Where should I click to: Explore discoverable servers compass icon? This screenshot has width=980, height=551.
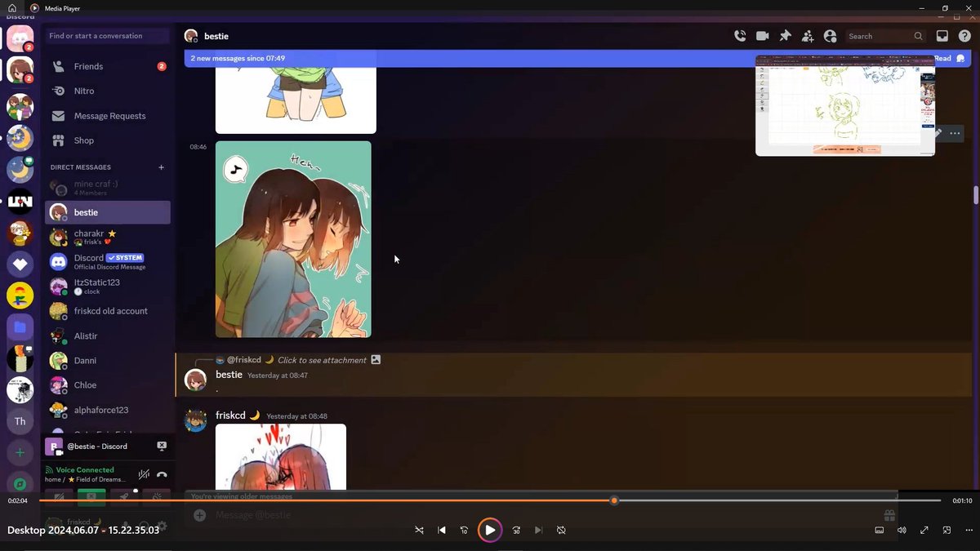tap(20, 484)
